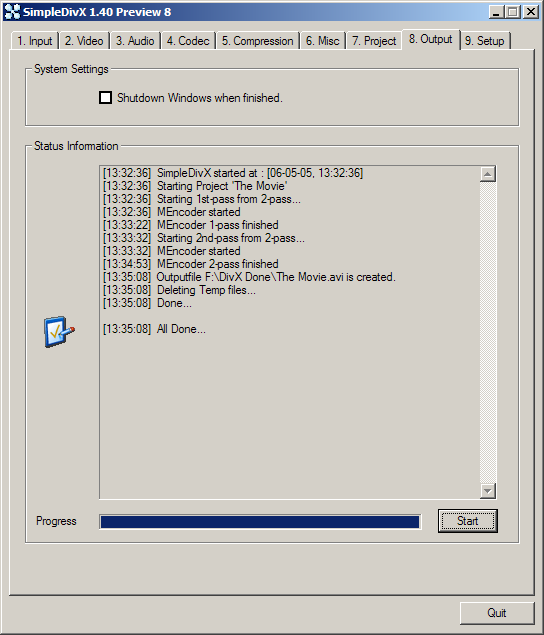
Task: Switch to the 6. Misc tab
Action: 322,41
